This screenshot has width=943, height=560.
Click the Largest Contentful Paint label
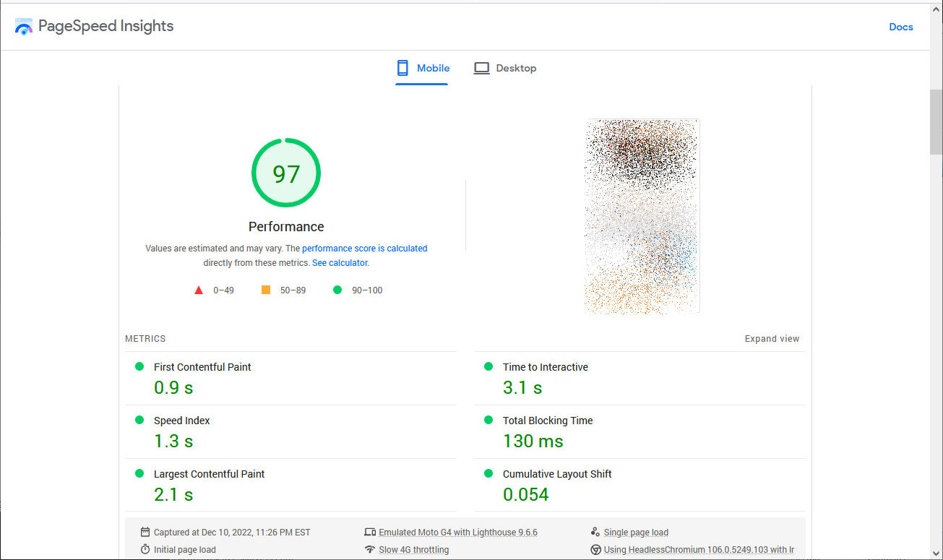[x=210, y=474]
